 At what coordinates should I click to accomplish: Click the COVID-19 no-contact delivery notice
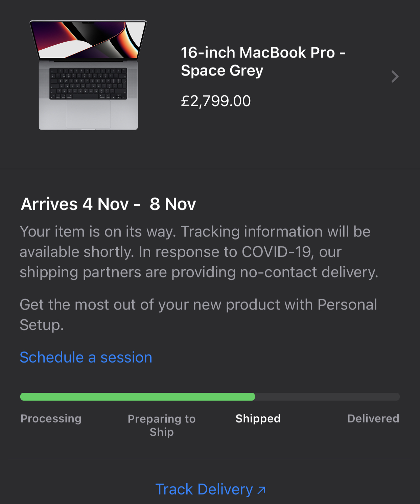tap(199, 272)
